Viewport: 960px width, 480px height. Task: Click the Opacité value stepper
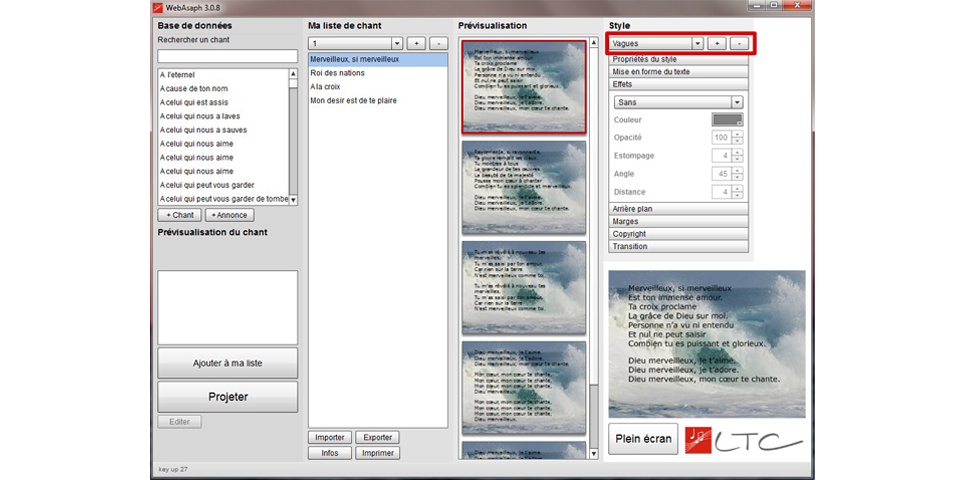pos(737,138)
